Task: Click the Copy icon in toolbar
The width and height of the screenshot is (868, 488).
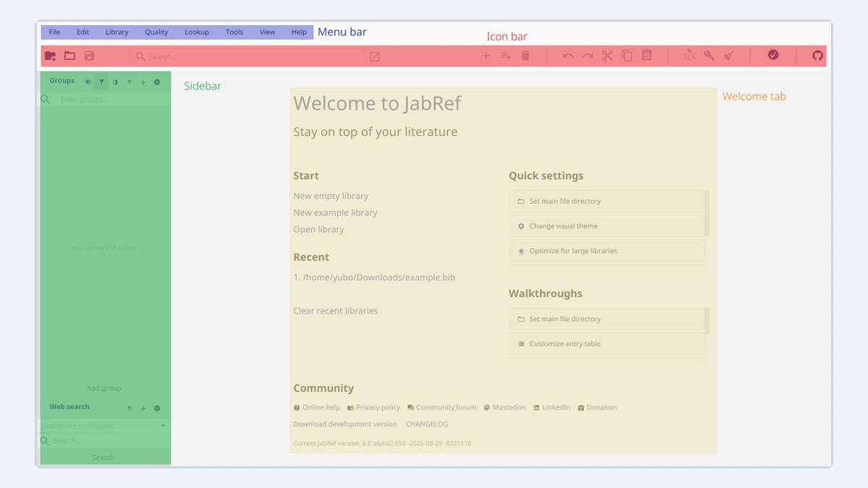Action: pos(627,56)
